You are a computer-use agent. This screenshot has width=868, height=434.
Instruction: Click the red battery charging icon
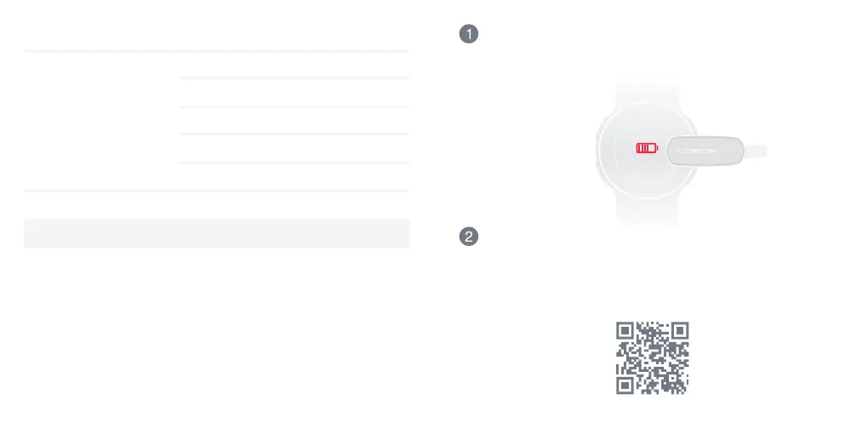click(x=647, y=148)
